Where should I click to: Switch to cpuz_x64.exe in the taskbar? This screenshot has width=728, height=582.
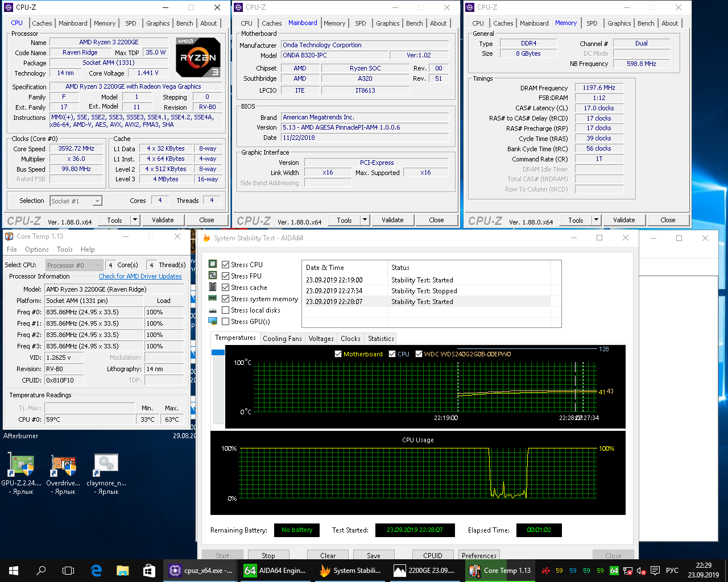[201, 571]
